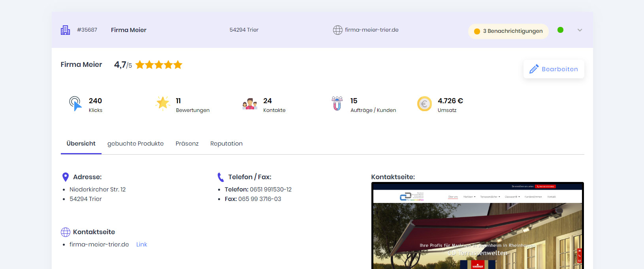
Task: Expand the header row chevron arrow
Action: [580, 30]
